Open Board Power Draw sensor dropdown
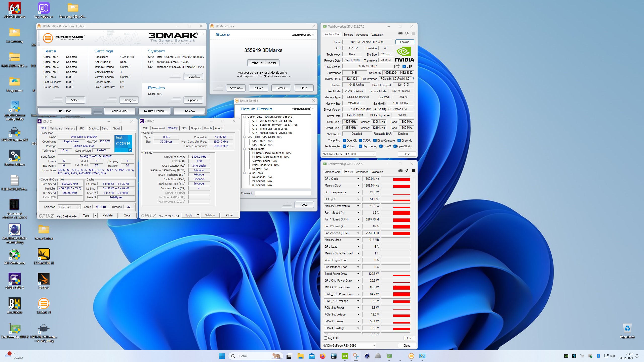The image size is (644, 362). (x=358, y=274)
